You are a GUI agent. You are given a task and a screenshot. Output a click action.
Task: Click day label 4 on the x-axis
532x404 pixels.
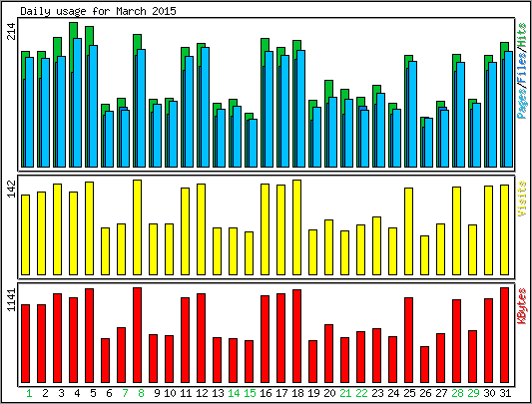(x=77, y=393)
